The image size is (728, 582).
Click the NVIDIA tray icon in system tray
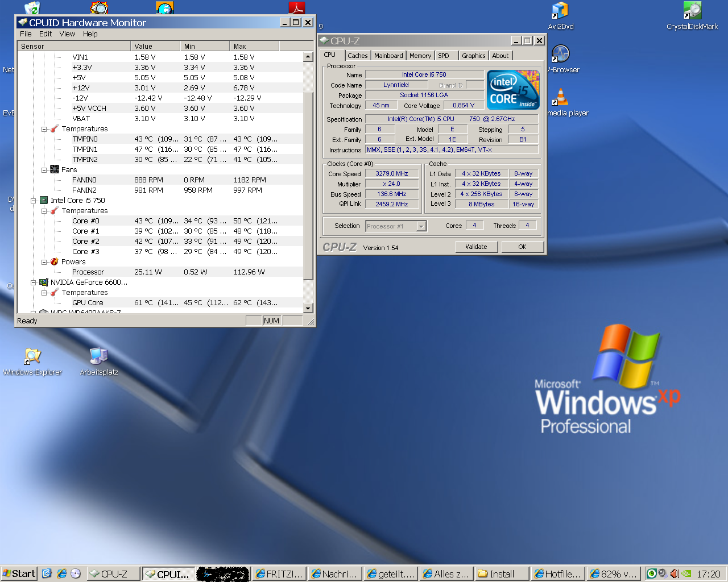coord(686,573)
